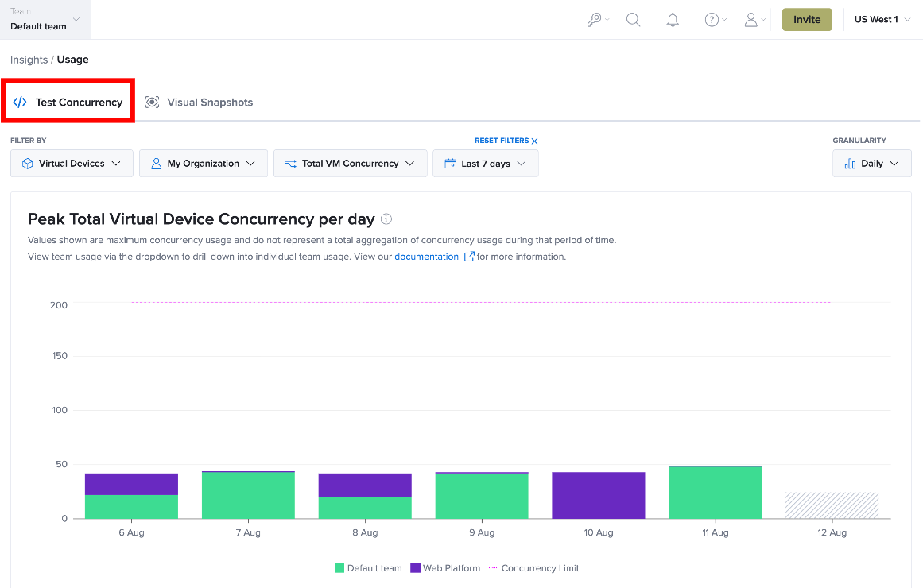
Task: Open the user account icon menu
Action: 754,20
